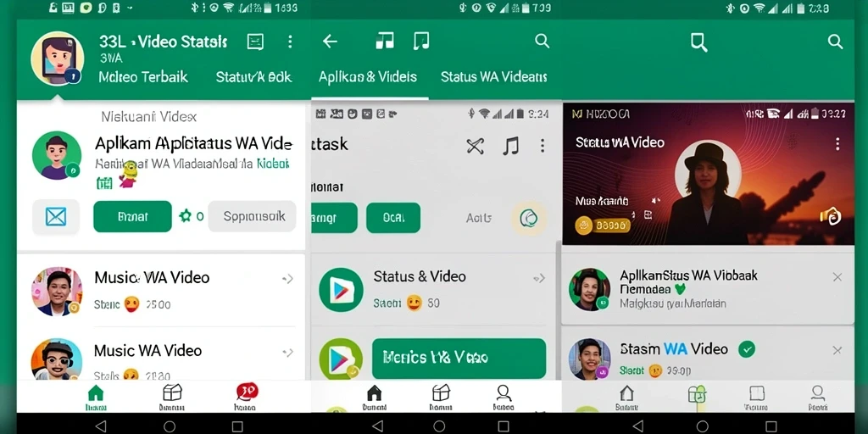Switch to the Statut/A 0dk tab
This screenshot has width=868, height=434.
point(253,77)
